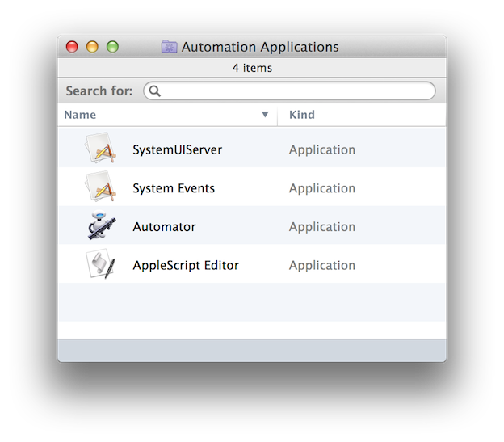The image size is (504, 442).
Task: Toggle sort order with the Name column arrow
Action: (265, 115)
